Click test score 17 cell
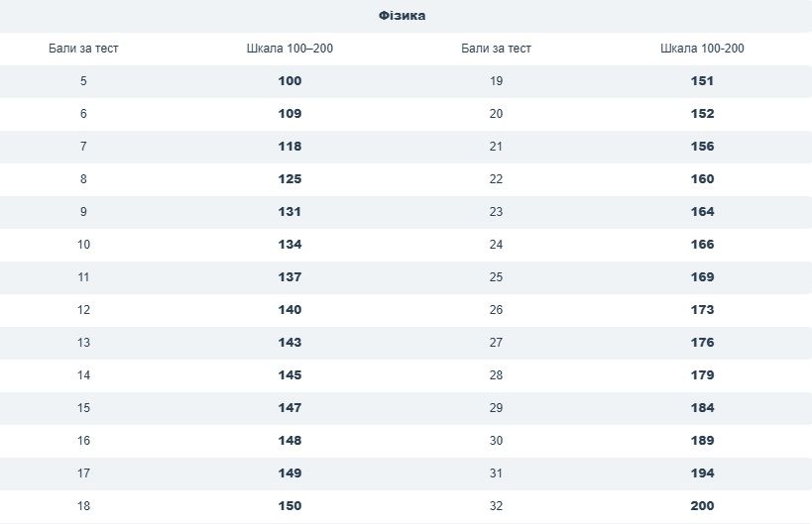Viewport: 812px width, 524px height. [83, 473]
